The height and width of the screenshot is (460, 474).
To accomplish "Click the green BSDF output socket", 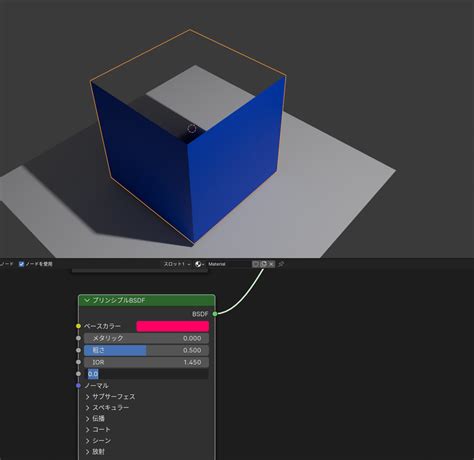I will click(x=215, y=314).
